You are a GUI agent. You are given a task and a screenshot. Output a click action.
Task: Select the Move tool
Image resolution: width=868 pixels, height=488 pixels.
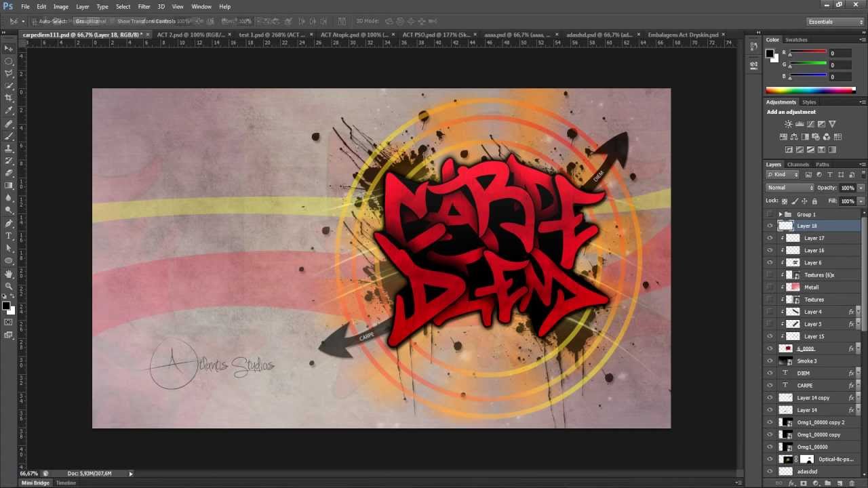(9, 48)
